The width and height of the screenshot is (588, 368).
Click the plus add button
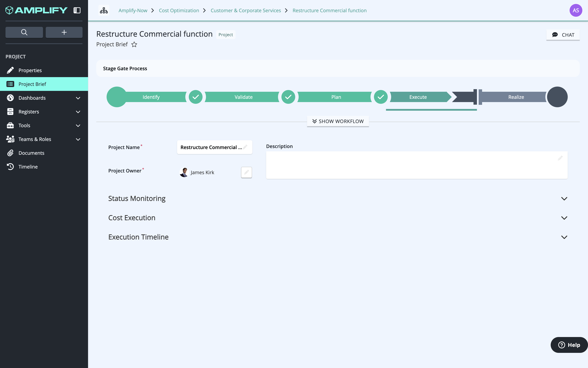click(x=64, y=32)
